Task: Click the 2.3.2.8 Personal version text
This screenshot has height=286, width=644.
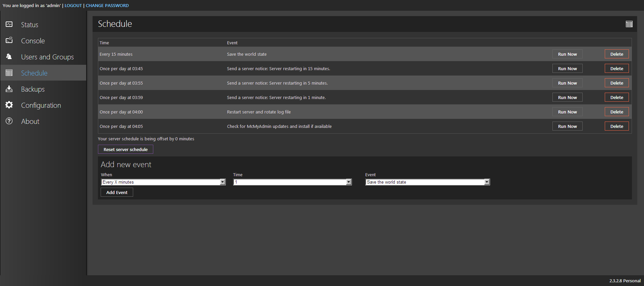Action: click(x=625, y=281)
